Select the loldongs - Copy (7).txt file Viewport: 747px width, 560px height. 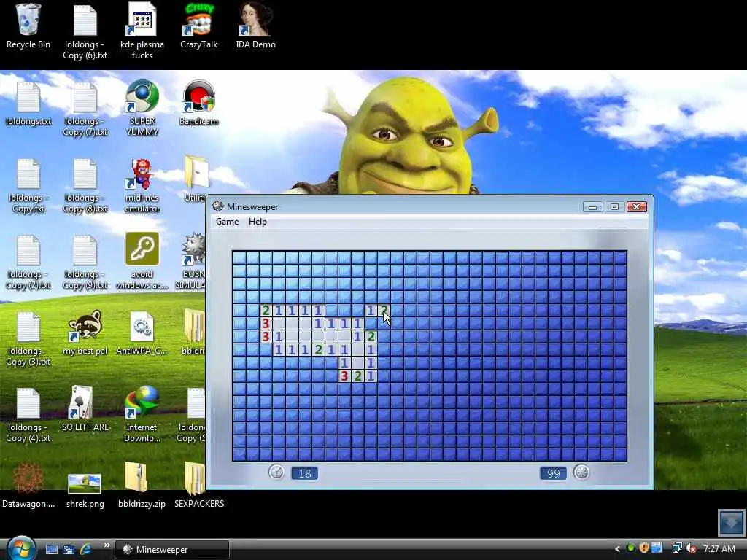point(85,109)
